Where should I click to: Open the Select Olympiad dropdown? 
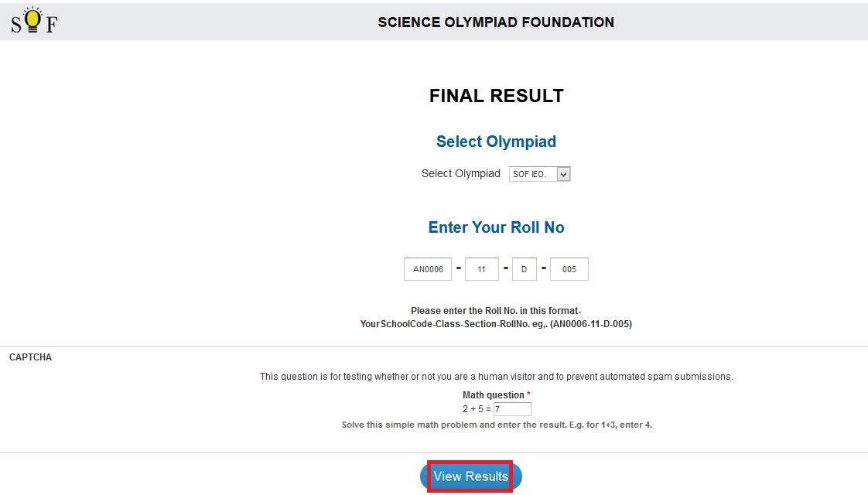(x=539, y=174)
